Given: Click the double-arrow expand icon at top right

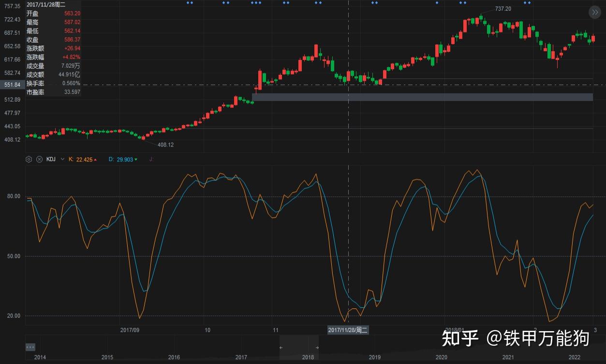Looking at the screenshot, I should [594, 12].
